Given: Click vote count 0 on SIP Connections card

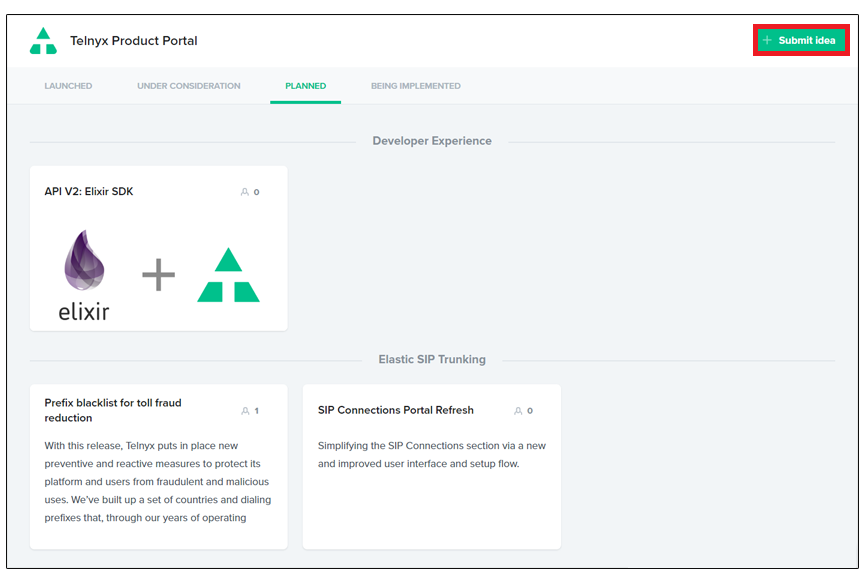Looking at the screenshot, I should [530, 411].
